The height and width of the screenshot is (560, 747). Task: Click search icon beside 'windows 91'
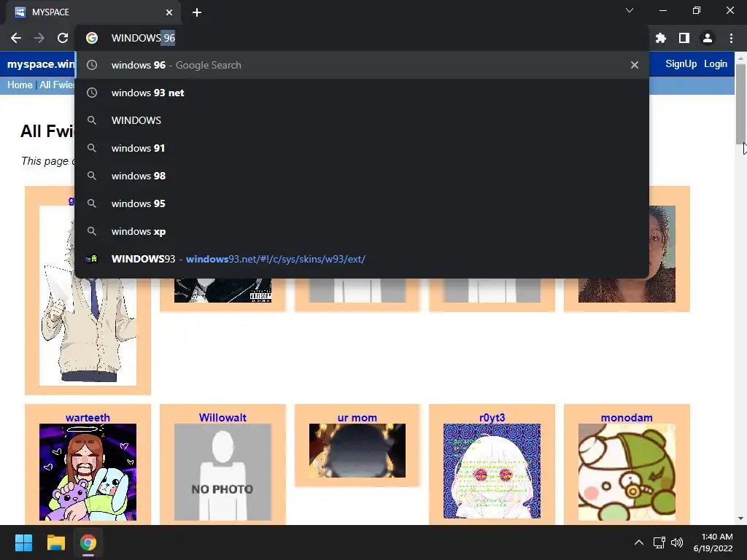click(92, 148)
